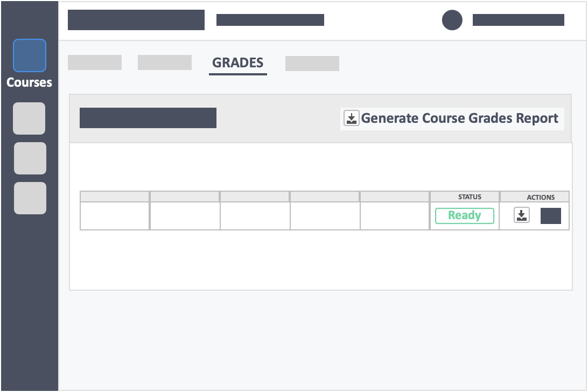Image resolution: width=588 pixels, height=392 pixels.
Task: Click the dark section title above the table
Action: 148,118
